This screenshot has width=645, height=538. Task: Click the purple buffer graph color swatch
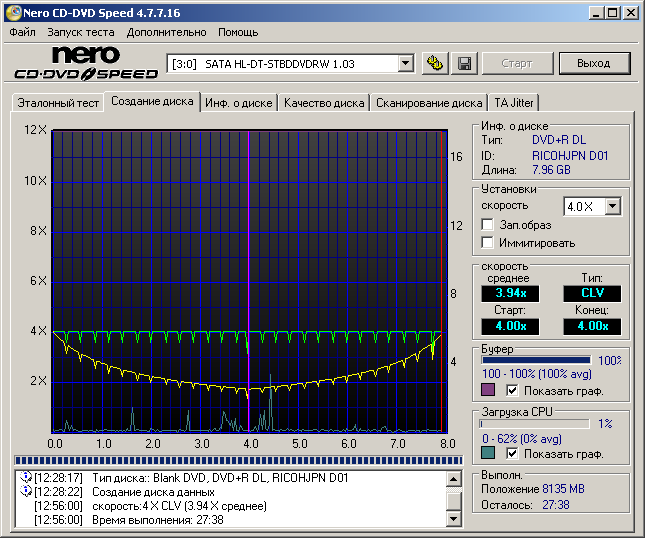pos(488,390)
